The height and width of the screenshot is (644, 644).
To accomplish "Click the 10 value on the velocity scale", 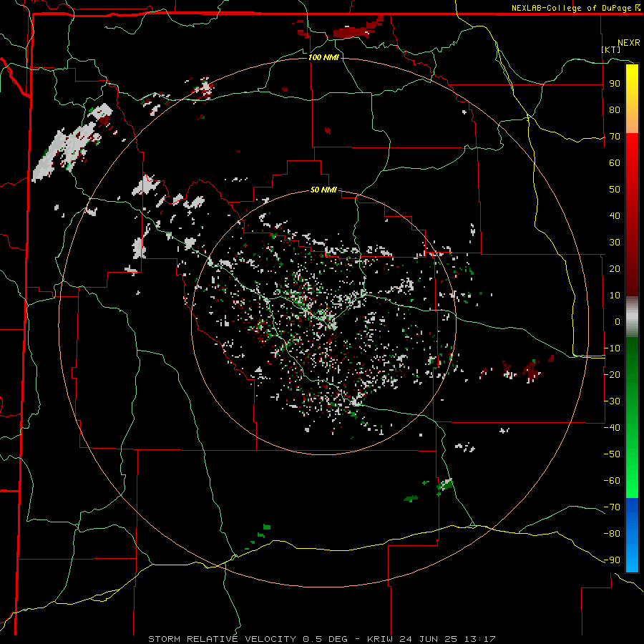I will pos(615,296).
